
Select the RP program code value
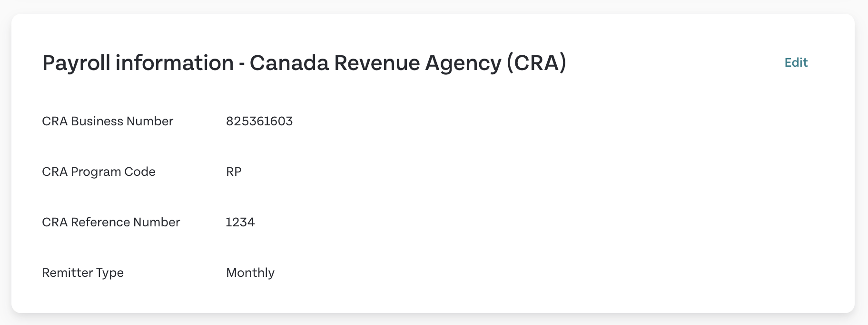[x=234, y=172]
